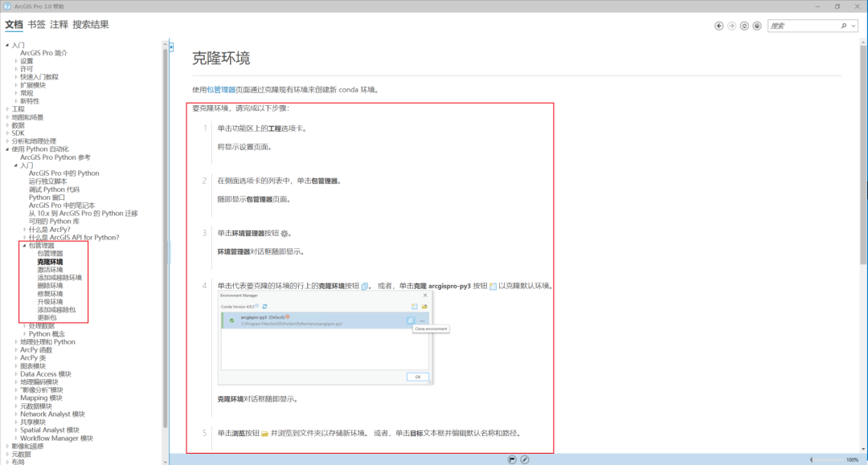868x465 pixels.
Task: Switch to the 搜索结果 tab
Action: click(x=88, y=24)
